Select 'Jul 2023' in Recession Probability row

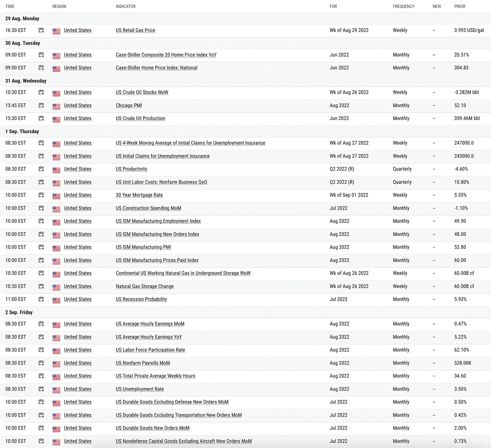pyautogui.click(x=338, y=299)
